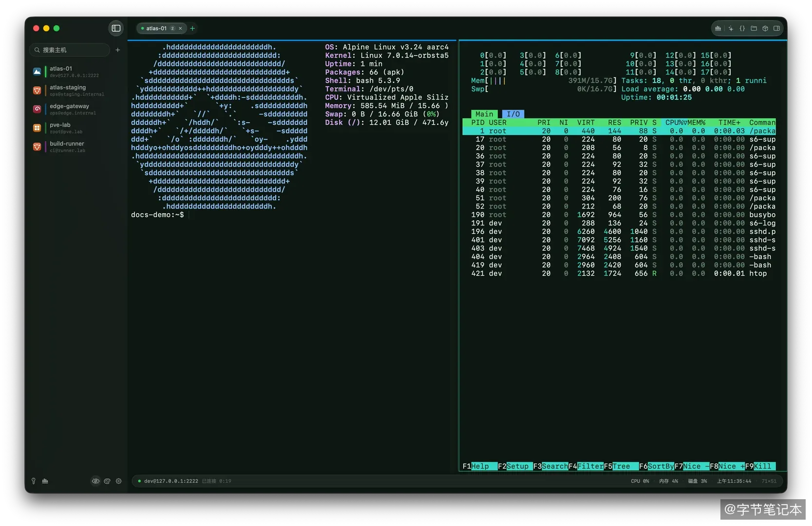The height and width of the screenshot is (526, 812).
Task: Sort htop by MEM% column header
Action: (697, 122)
